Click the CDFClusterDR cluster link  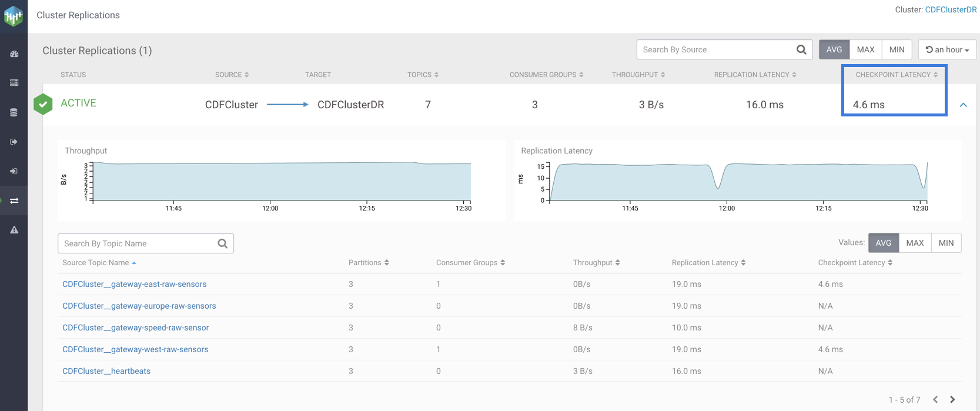coord(951,10)
